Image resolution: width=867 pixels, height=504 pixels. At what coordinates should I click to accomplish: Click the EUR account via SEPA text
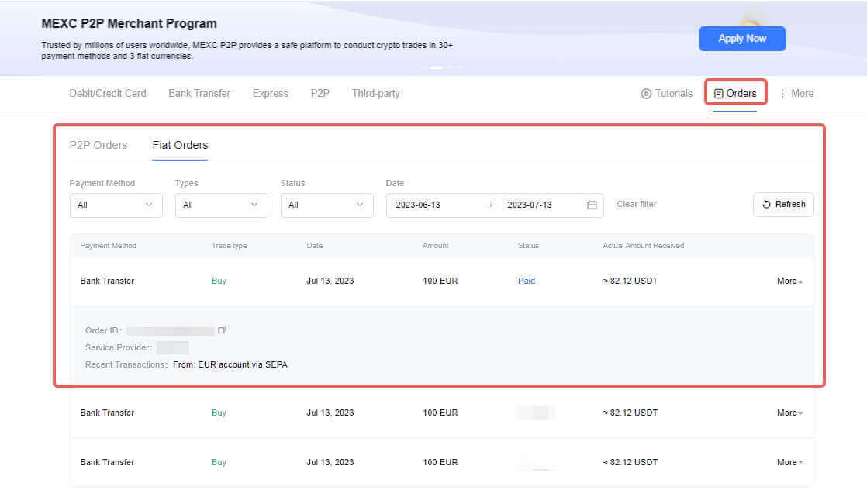point(242,364)
